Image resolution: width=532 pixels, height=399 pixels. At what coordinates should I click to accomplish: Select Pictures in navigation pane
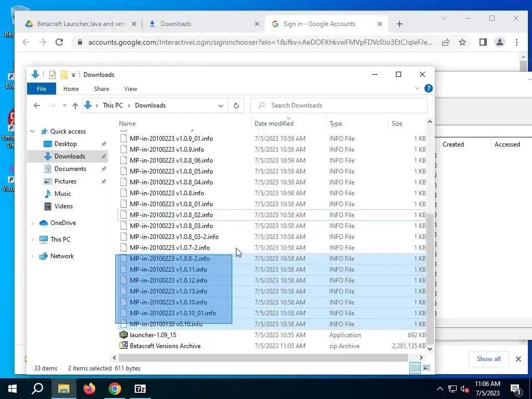point(65,181)
